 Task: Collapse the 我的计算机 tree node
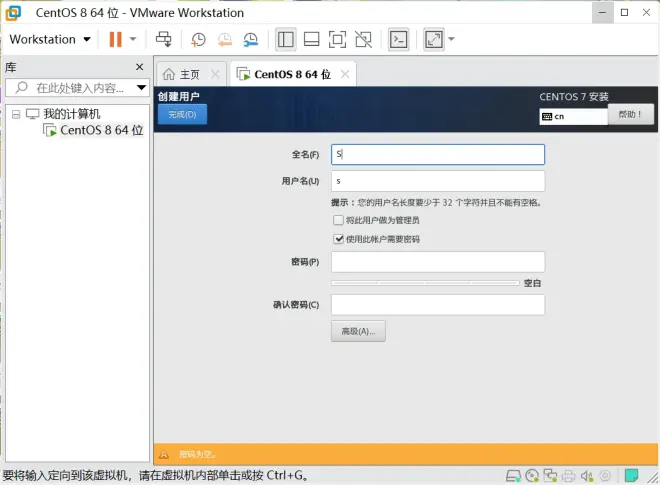[x=16, y=114]
